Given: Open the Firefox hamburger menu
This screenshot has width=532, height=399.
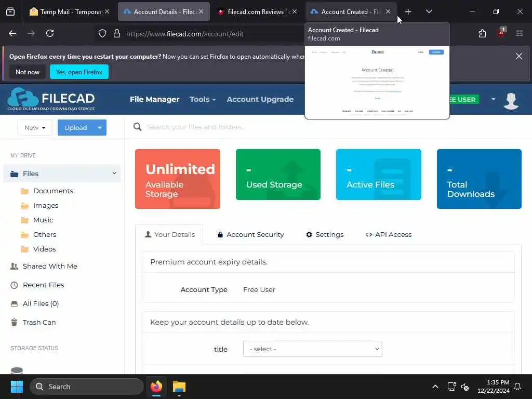Looking at the screenshot, I should point(519,33).
